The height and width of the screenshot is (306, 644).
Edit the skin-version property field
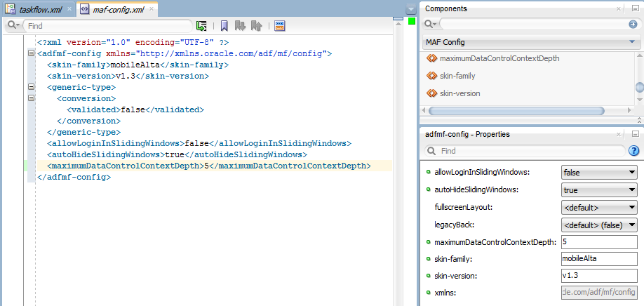click(599, 276)
